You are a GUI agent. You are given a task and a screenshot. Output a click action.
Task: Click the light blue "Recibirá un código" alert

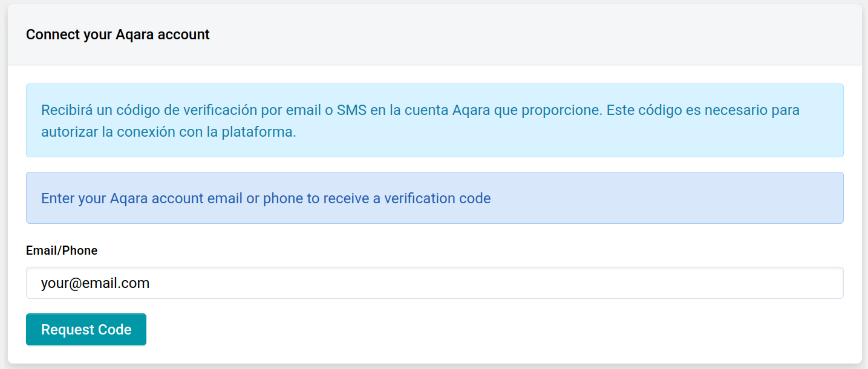434,120
